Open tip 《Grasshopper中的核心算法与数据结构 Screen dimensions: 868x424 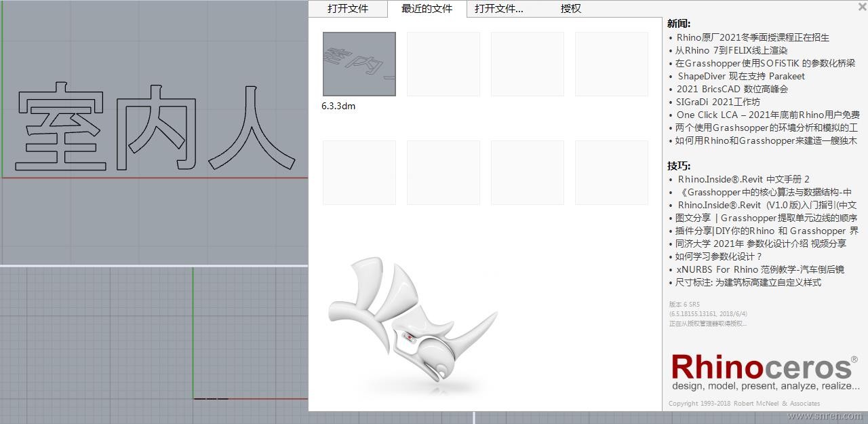(764, 192)
